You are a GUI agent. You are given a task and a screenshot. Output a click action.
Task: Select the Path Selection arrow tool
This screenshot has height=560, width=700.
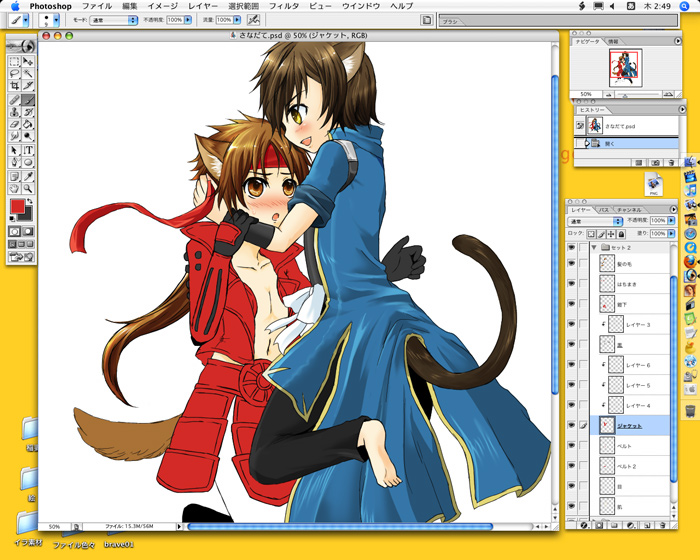[x=14, y=150]
